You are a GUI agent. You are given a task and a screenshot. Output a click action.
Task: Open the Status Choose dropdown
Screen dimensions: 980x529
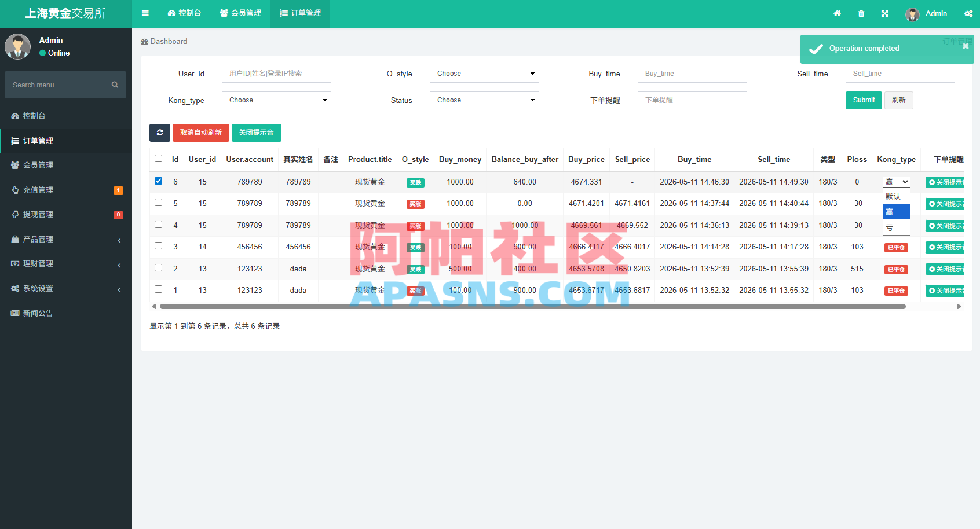point(484,100)
